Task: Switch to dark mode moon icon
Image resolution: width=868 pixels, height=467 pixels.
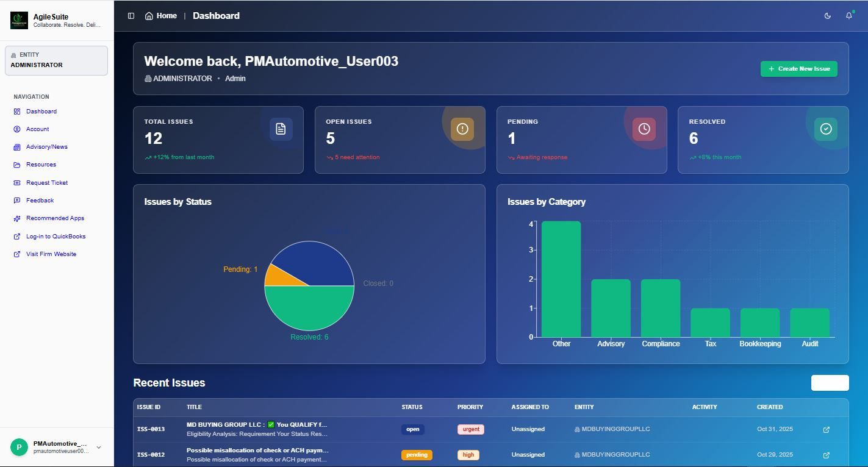Action: click(x=828, y=16)
